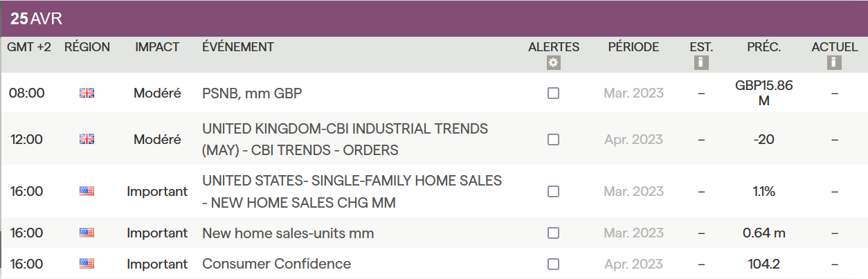Toggle alert for New home sales-units mm
The image size is (868, 279).
click(x=553, y=233)
